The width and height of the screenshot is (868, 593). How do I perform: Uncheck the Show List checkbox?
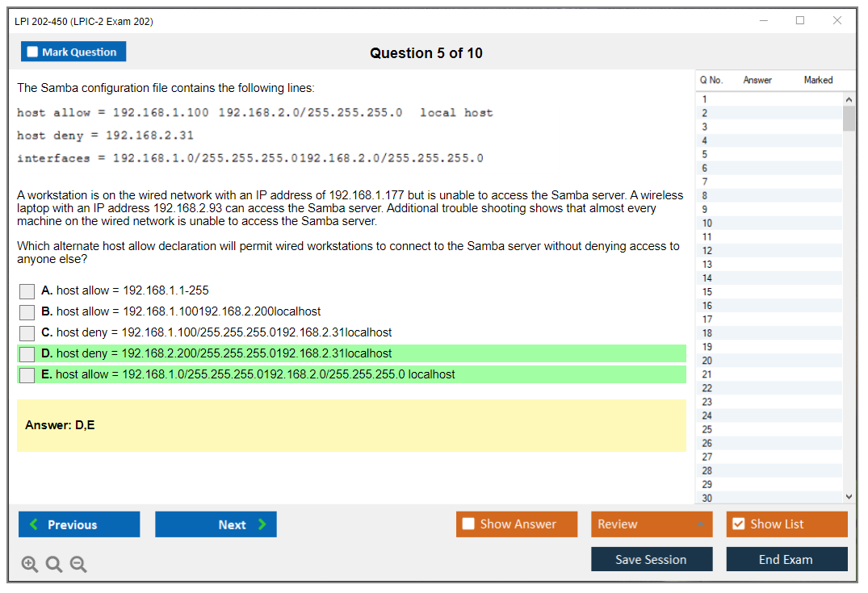pos(738,524)
